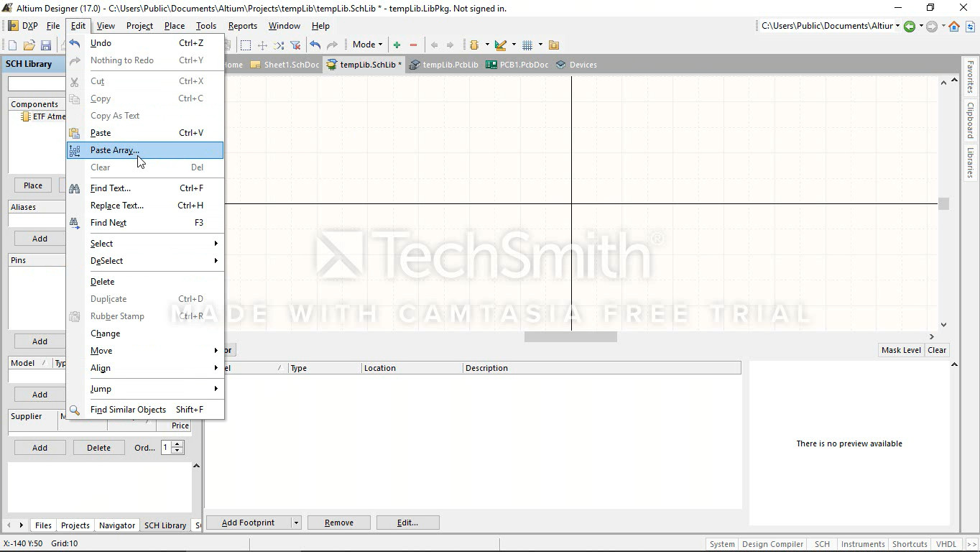The height and width of the screenshot is (552, 980).
Task: Choose Paste Array from Edit menu
Action: [115, 150]
